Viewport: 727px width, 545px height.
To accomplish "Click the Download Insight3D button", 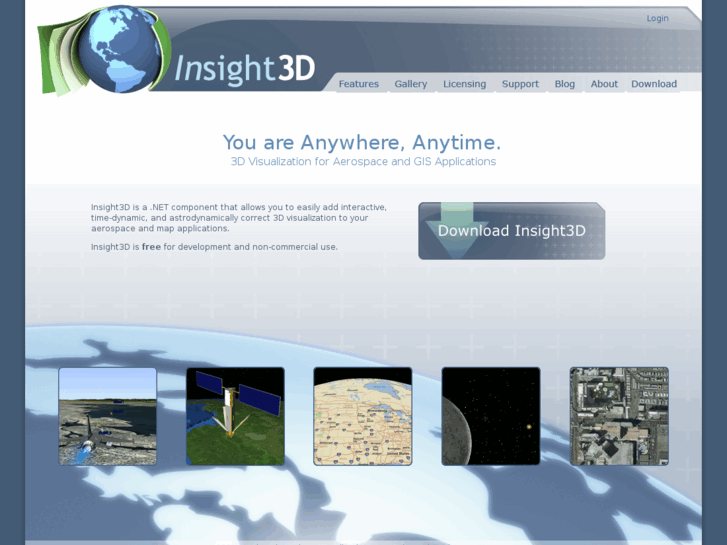I will point(511,231).
